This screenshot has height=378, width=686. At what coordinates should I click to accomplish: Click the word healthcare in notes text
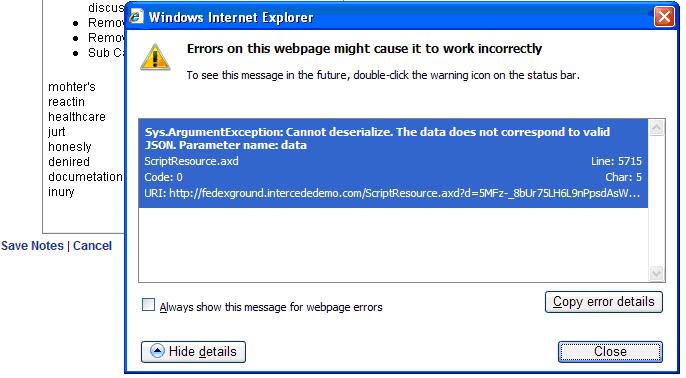(x=77, y=117)
